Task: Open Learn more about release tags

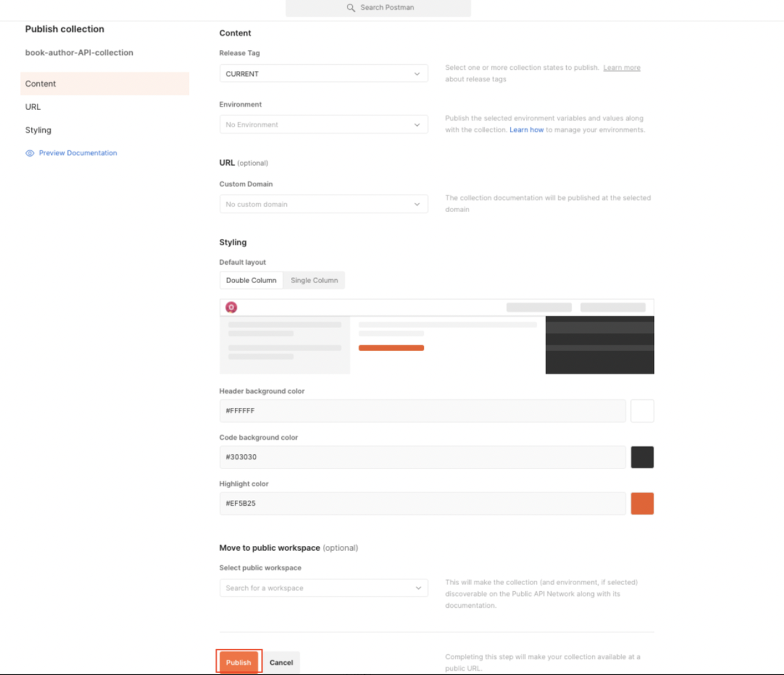Action: click(622, 68)
